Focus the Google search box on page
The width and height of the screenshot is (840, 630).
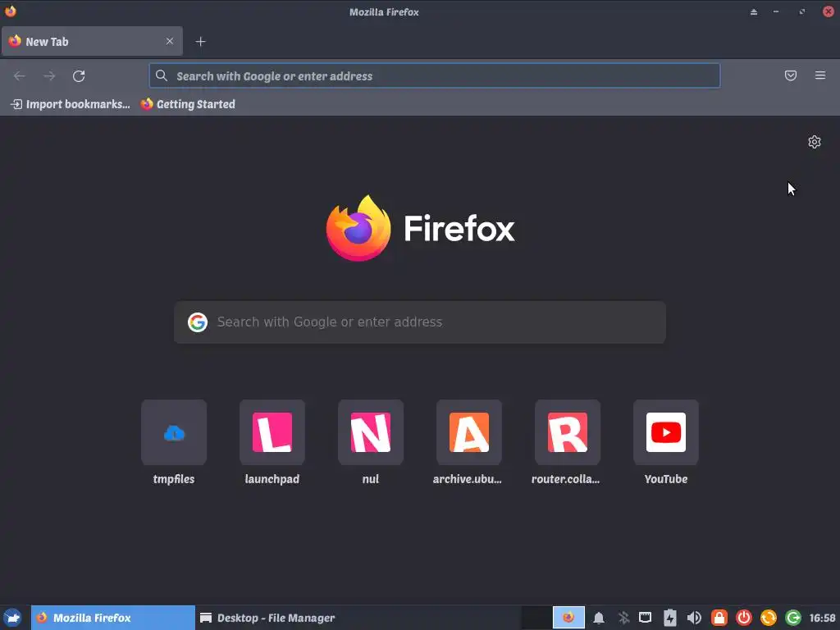pos(420,322)
